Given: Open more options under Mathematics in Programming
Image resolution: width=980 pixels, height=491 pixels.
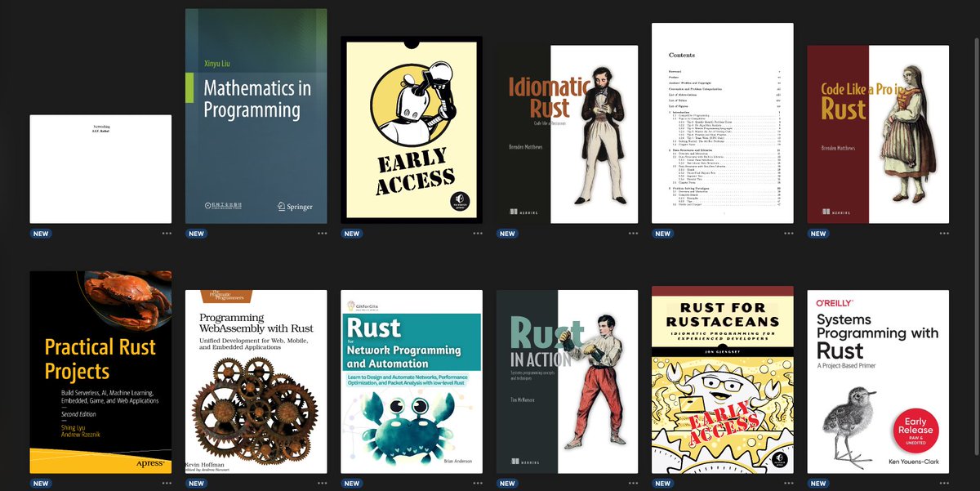Looking at the screenshot, I should pyautogui.click(x=322, y=234).
